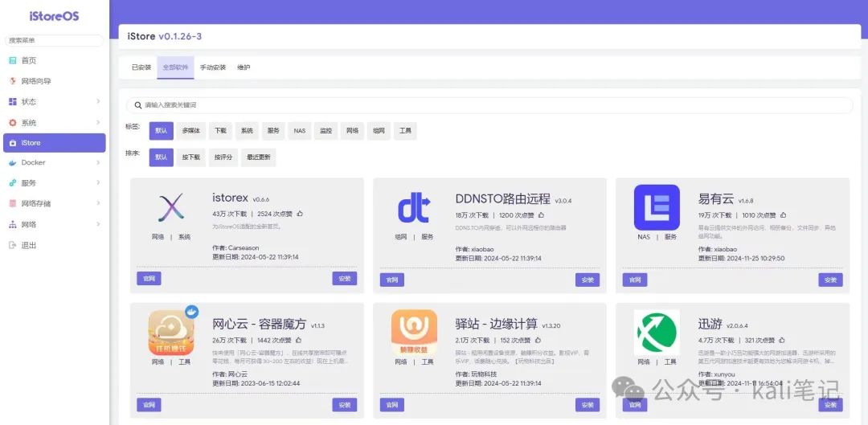Select the 网络 tag filter
This screenshot has height=425, width=868.
[x=353, y=131]
